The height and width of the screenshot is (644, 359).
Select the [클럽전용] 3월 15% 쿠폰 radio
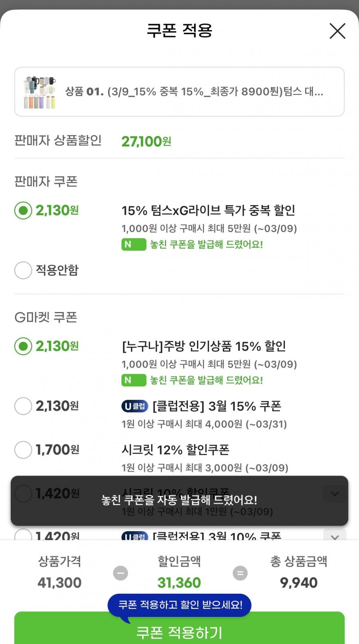tap(23, 406)
